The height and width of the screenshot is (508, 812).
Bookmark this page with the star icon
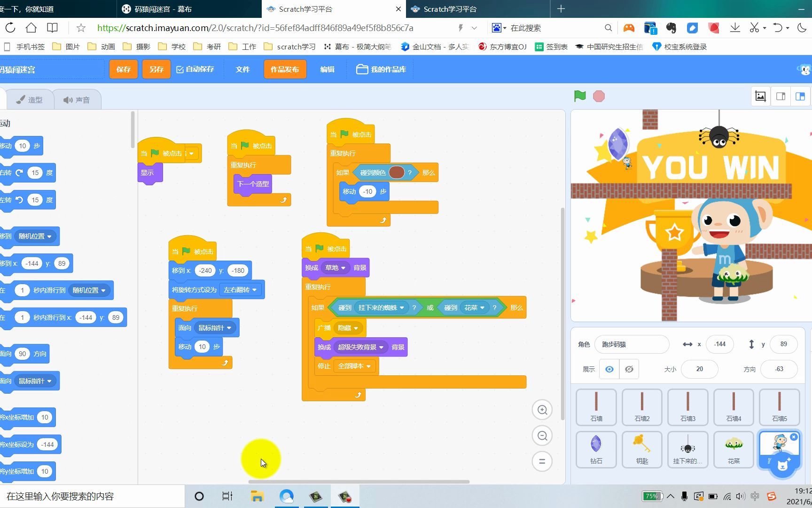click(x=81, y=28)
